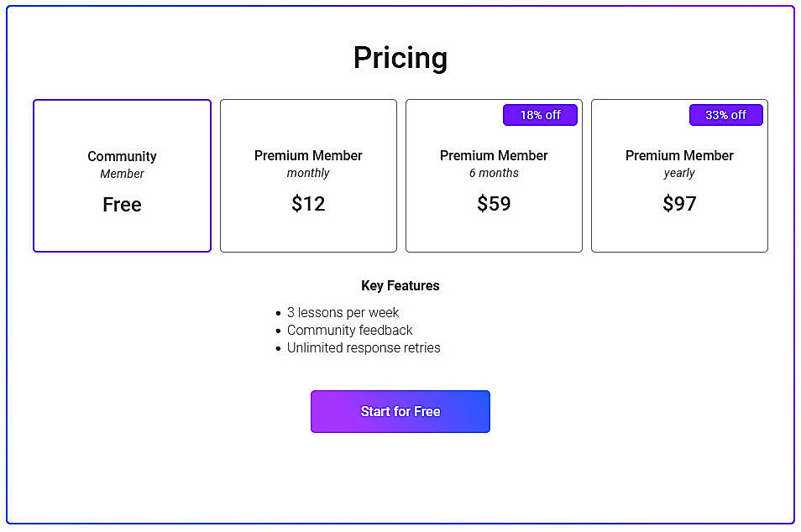This screenshot has width=801, height=532.
Task: Click the 3 lessons per week feature item
Action: tap(343, 312)
